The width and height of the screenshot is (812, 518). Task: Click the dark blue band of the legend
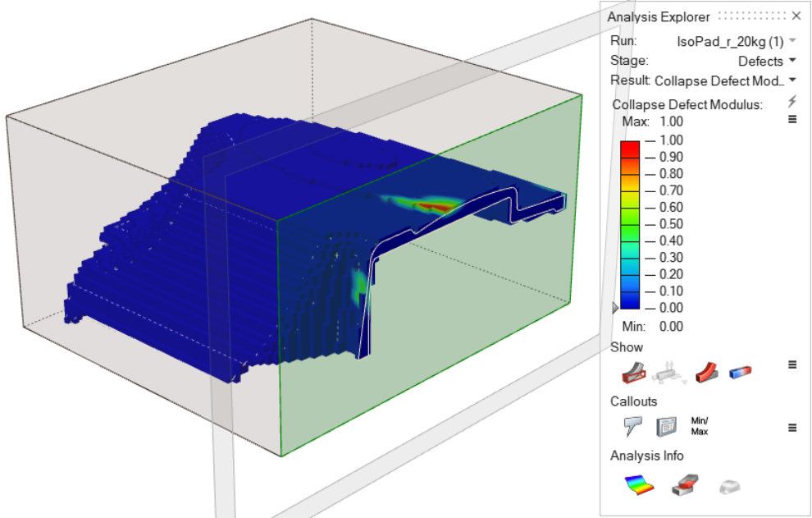[630, 300]
